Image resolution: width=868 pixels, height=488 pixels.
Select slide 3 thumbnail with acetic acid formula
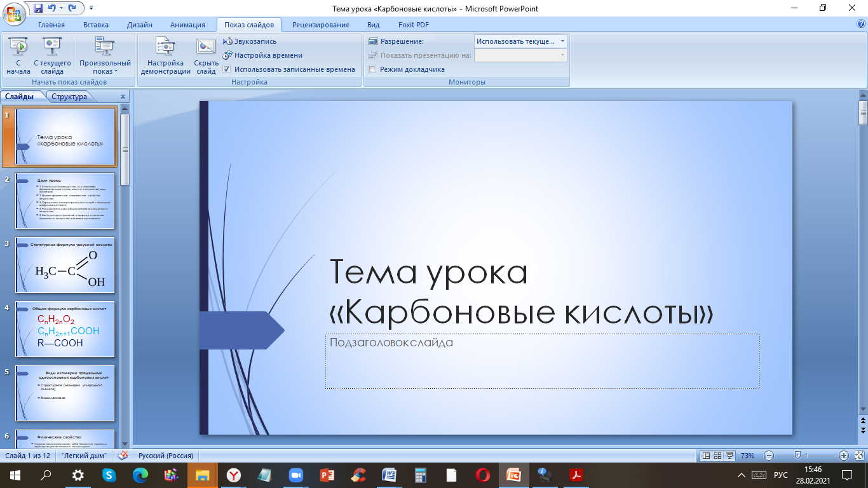[65, 266]
